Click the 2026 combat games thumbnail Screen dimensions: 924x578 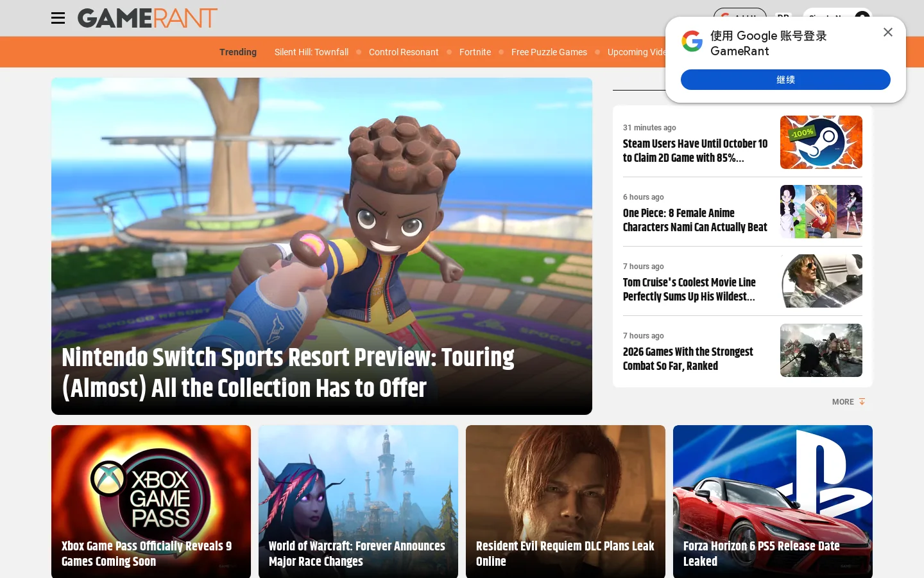pyautogui.click(x=821, y=351)
